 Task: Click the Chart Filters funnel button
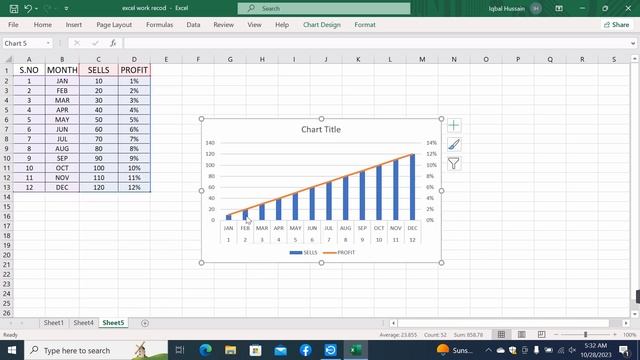pyautogui.click(x=454, y=164)
